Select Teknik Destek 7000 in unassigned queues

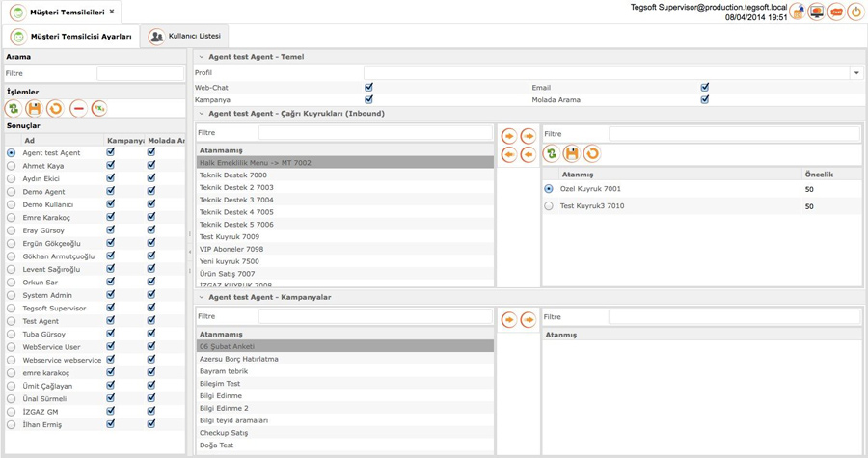345,175
